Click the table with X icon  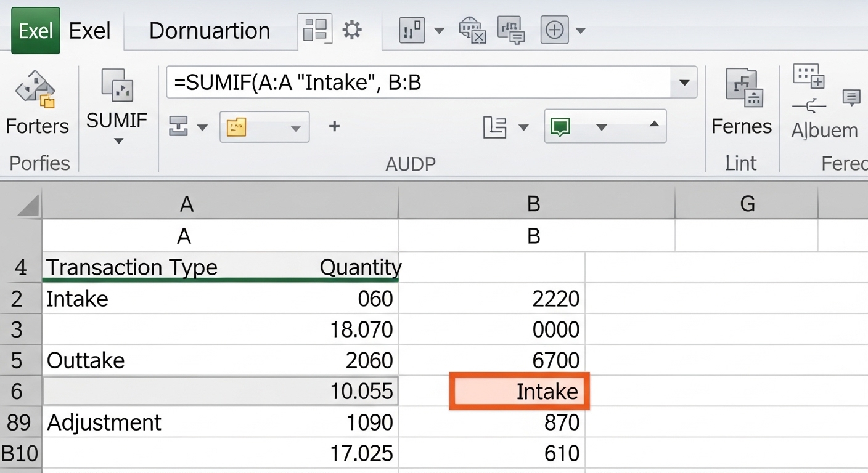click(x=473, y=30)
